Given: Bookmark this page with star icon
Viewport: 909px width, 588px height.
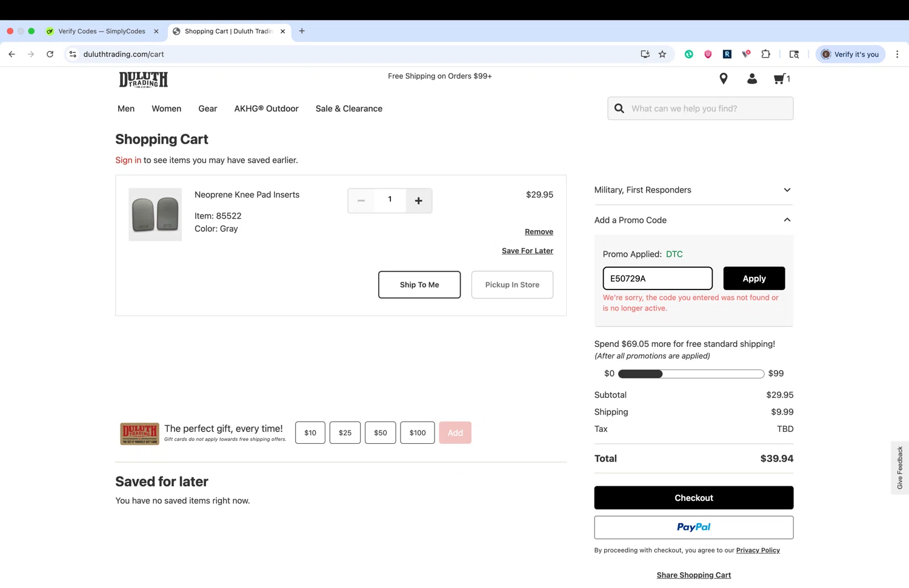Looking at the screenshot, I should pyautogui.click(x=662, y=55).
